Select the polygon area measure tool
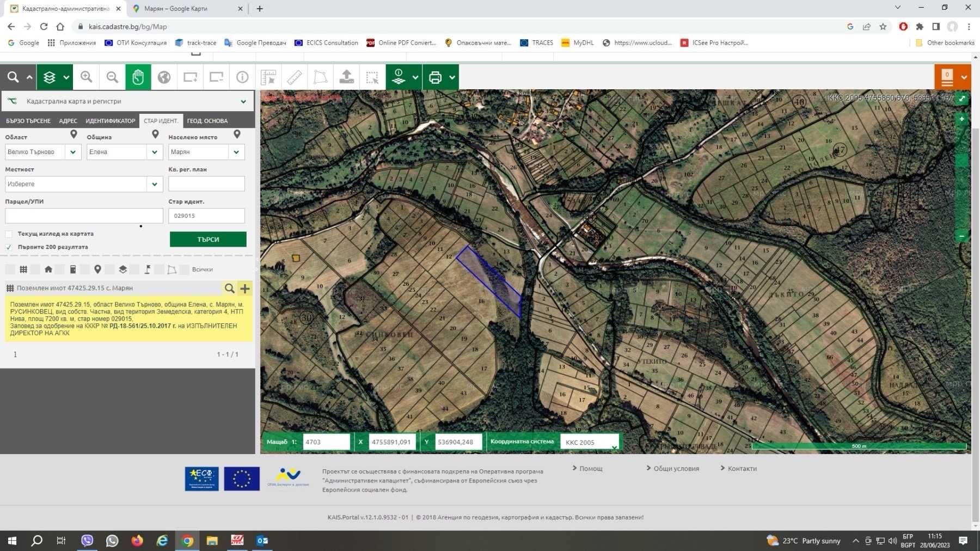Viewport: 980px width, 551px height. [x=321, y=77]
